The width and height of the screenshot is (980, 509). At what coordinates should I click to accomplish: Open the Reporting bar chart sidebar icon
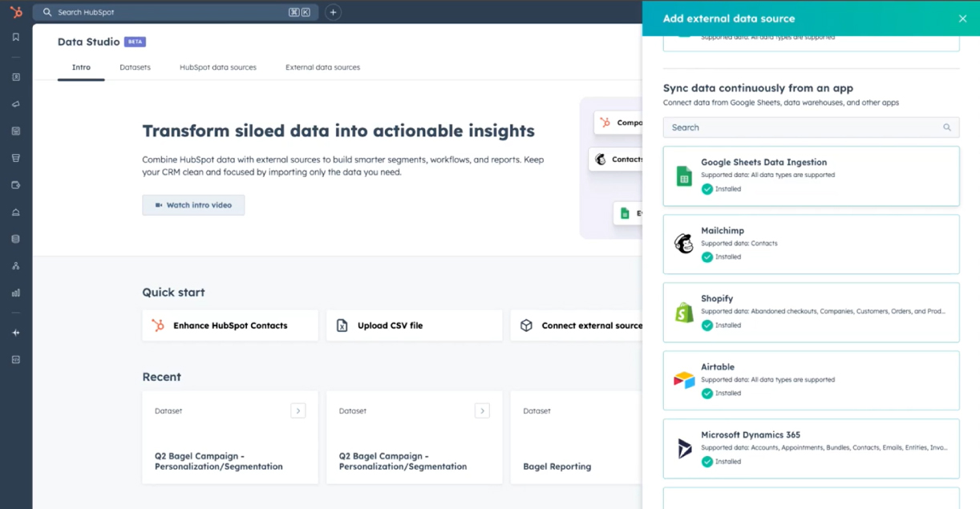point(16,293)
